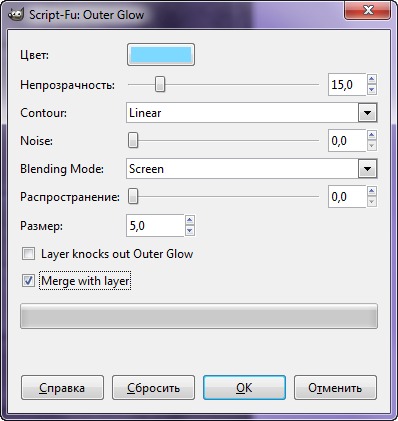Increase Размер value with up arrow

[190, 220]
